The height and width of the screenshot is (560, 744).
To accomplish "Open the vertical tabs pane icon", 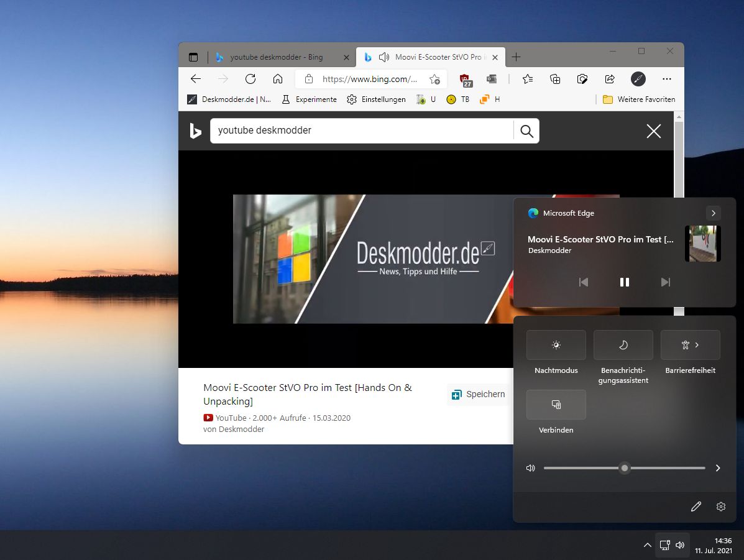I will point(193,57).
